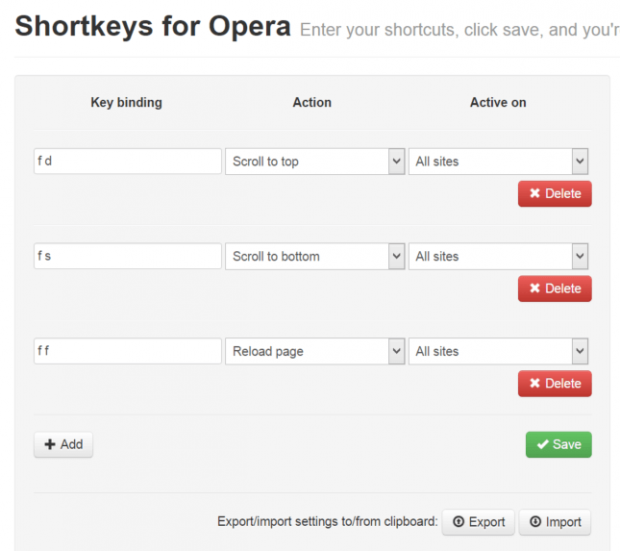Click the 'Shortkeys for Opera' page title

[x=153, y=27]
